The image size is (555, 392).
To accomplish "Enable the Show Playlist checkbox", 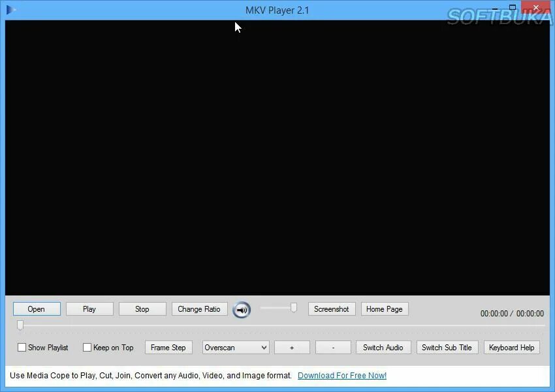I will pyautogui.click(x=22, y=348).
